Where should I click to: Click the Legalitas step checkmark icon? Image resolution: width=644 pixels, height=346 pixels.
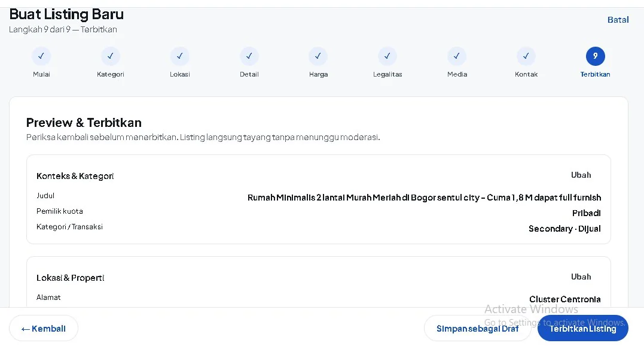[387, 56]
